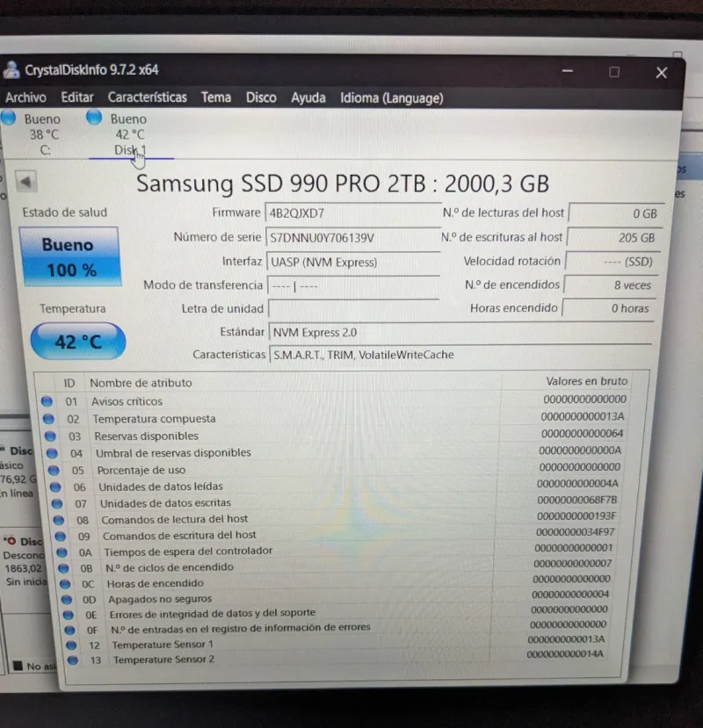
Task: Click the Firmware field 4B2QJXD7
Action: (353, 213)
